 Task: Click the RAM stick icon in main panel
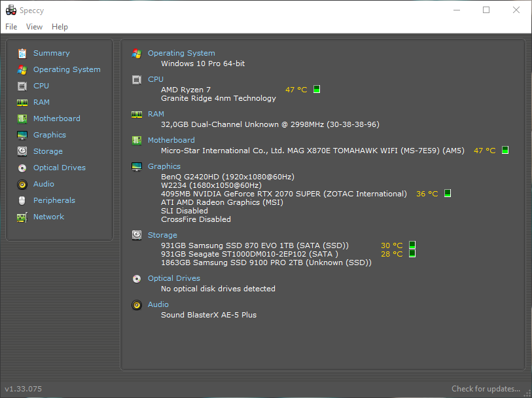click(137, 115)
